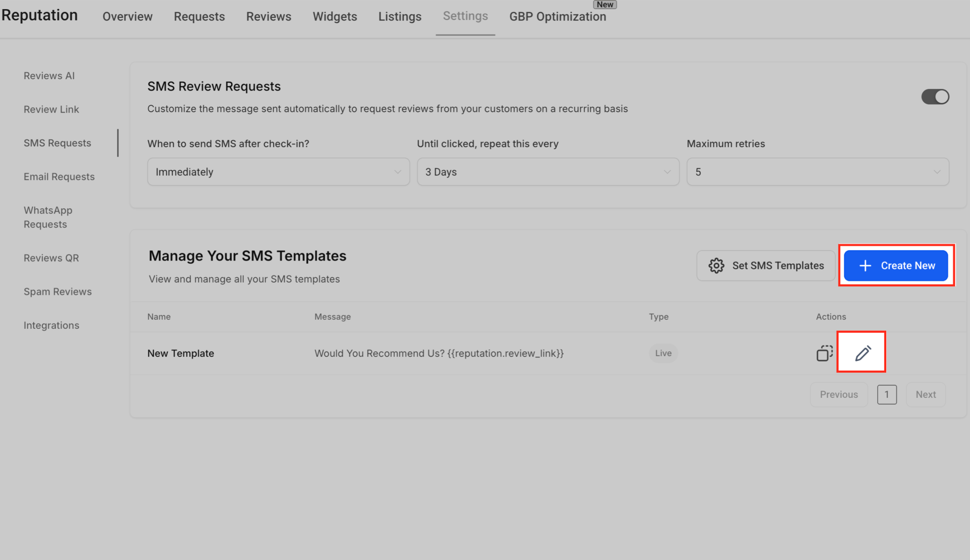
Task: Open the GBP Optimization tab
Action: [x=558, y=17]
